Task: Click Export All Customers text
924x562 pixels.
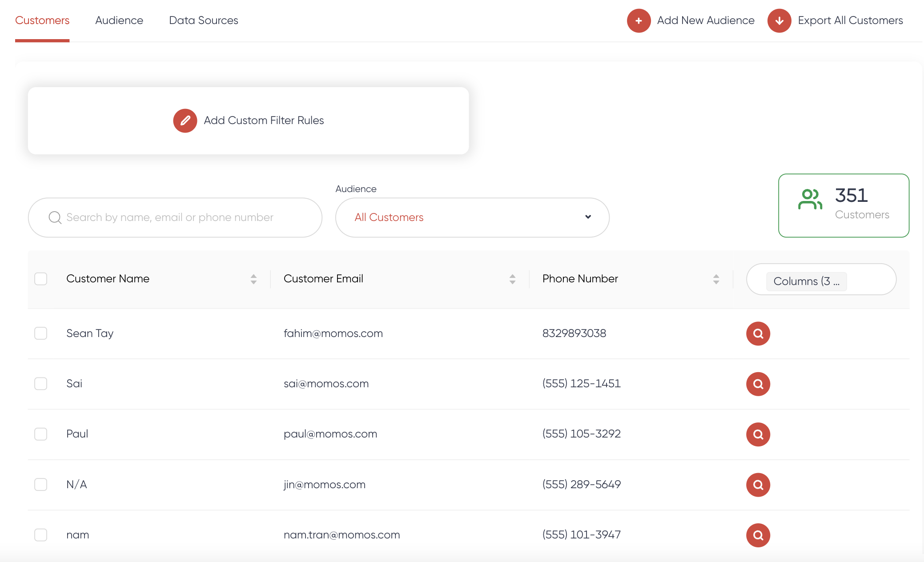Action: click(850, 20)
